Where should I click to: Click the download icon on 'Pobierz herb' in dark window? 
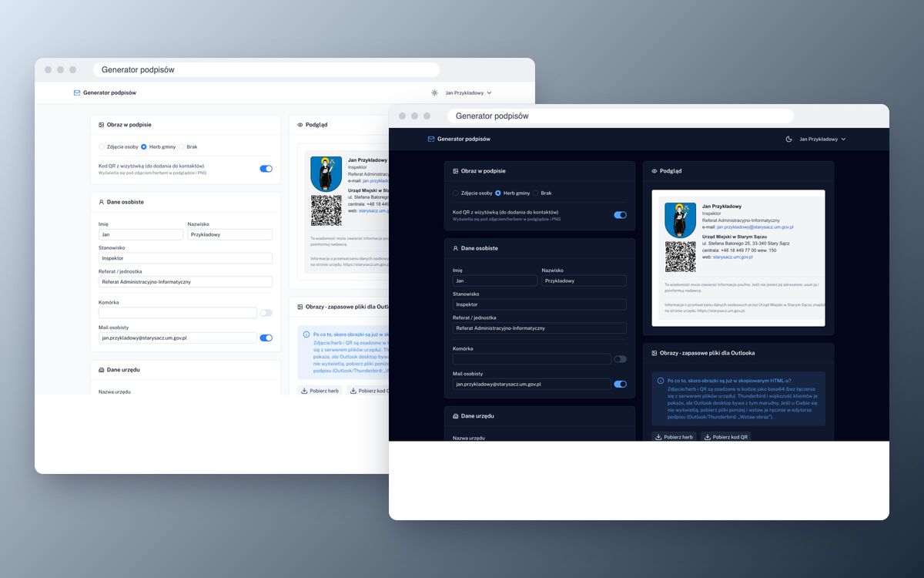click(x=658, y=437)
